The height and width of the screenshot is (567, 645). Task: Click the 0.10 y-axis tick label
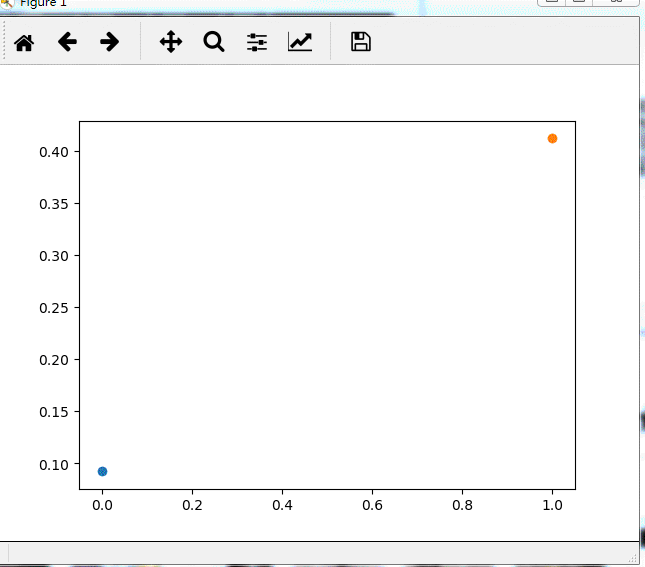coord(53,464)
